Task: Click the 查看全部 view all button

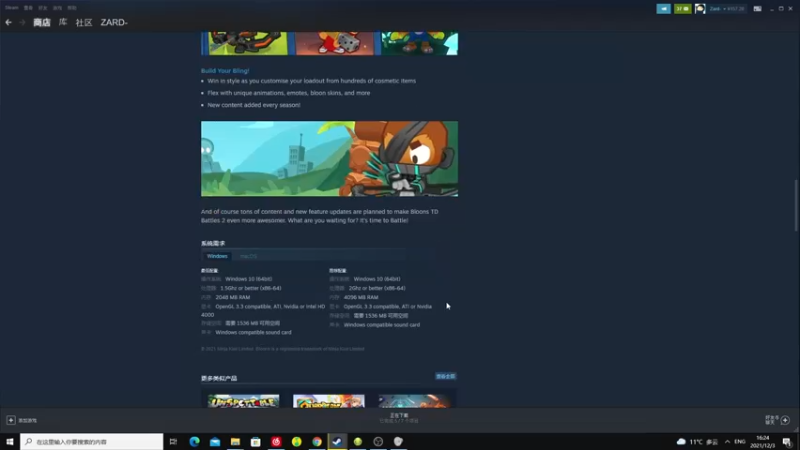Action: pyautogui.click(x=445, y=377)
